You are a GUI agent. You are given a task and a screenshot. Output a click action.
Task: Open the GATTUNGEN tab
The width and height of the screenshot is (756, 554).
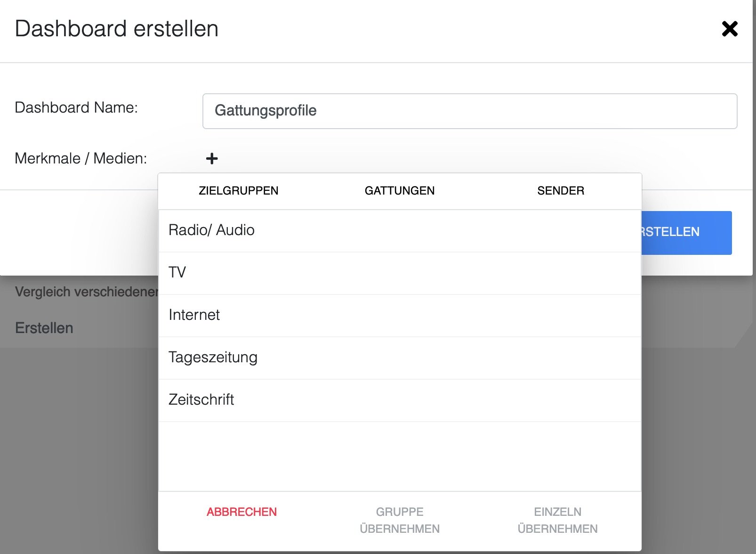click(x=399, y=191)
